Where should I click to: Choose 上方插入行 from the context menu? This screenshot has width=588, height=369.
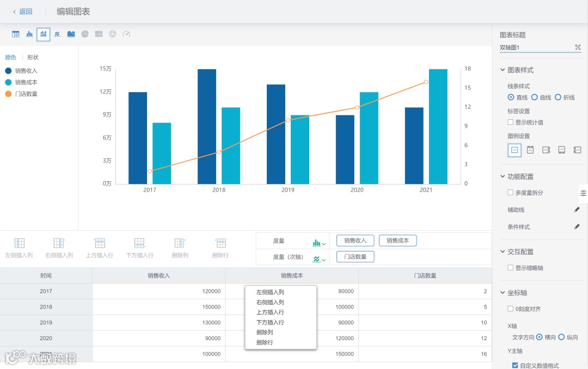pos(270,312)
